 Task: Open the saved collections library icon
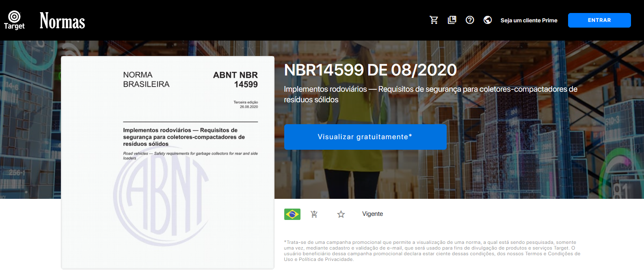452,20
